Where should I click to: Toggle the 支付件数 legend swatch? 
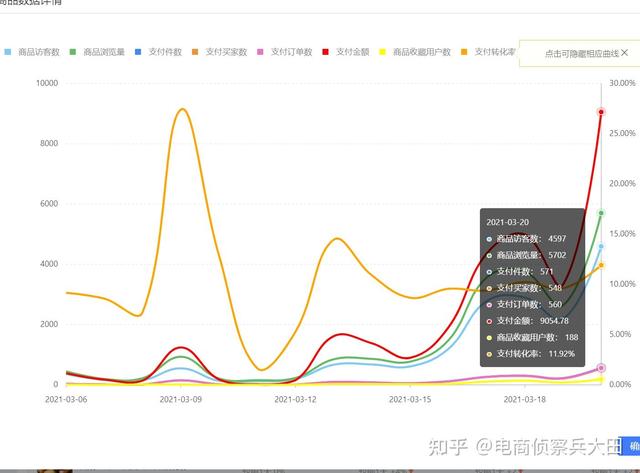coord(138,52)
